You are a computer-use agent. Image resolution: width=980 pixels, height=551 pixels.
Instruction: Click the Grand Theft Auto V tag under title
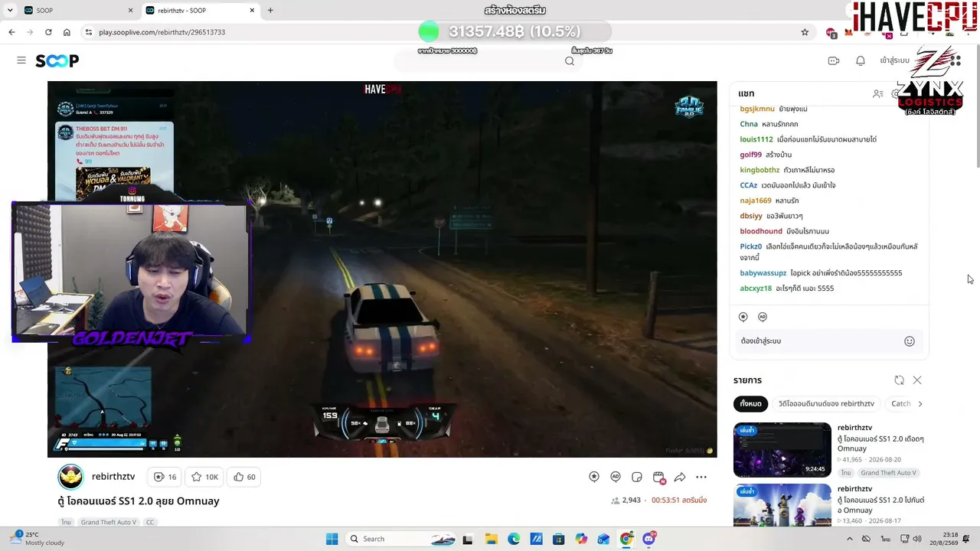(109, 522)
